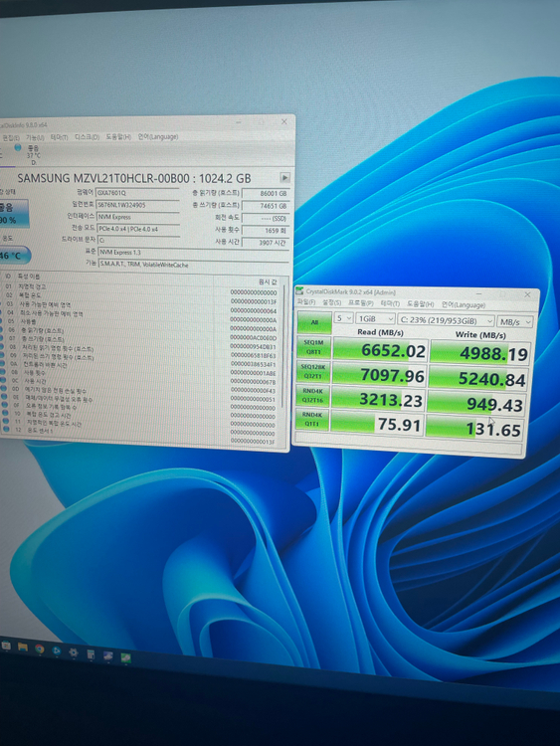Open the Settings gear icon in the taskbar

(74, 653)
